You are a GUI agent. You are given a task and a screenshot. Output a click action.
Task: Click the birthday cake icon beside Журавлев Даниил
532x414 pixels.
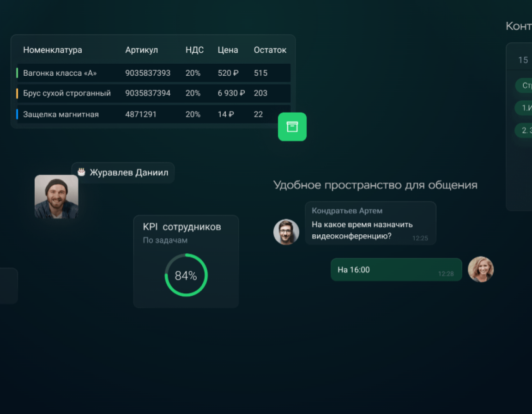(x=81, y=172)
